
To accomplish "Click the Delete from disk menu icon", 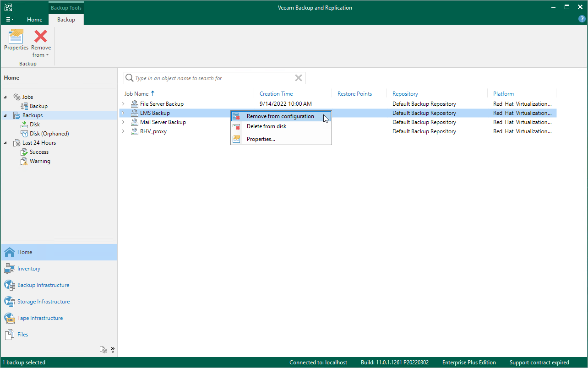I will point(236,126).
